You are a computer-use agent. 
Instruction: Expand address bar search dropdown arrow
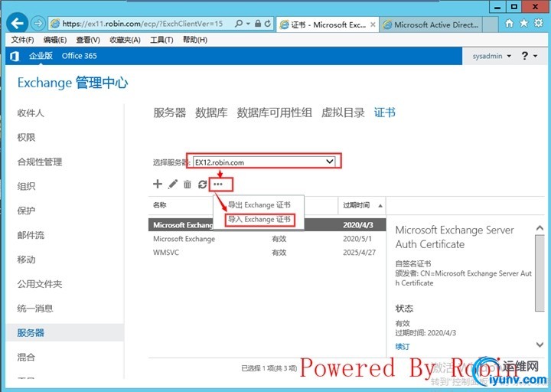coord(248,24)
